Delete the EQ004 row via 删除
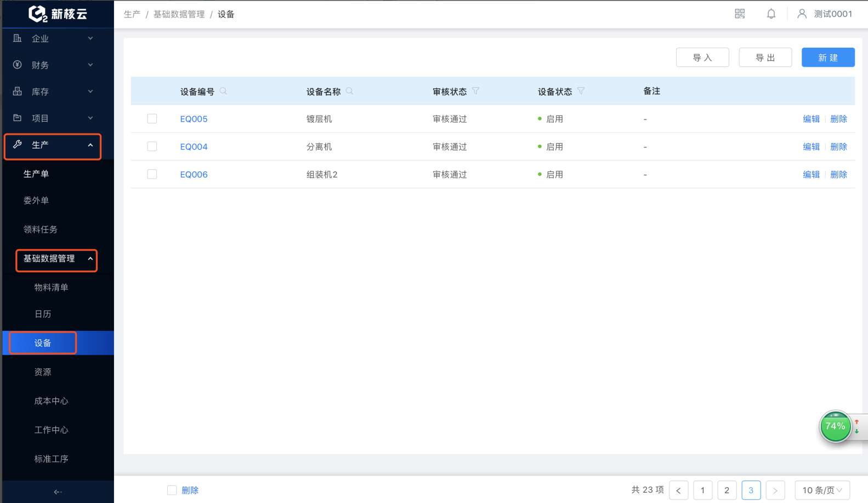The width and height of the screenshot is (868, 503). [x=838, y=147]
